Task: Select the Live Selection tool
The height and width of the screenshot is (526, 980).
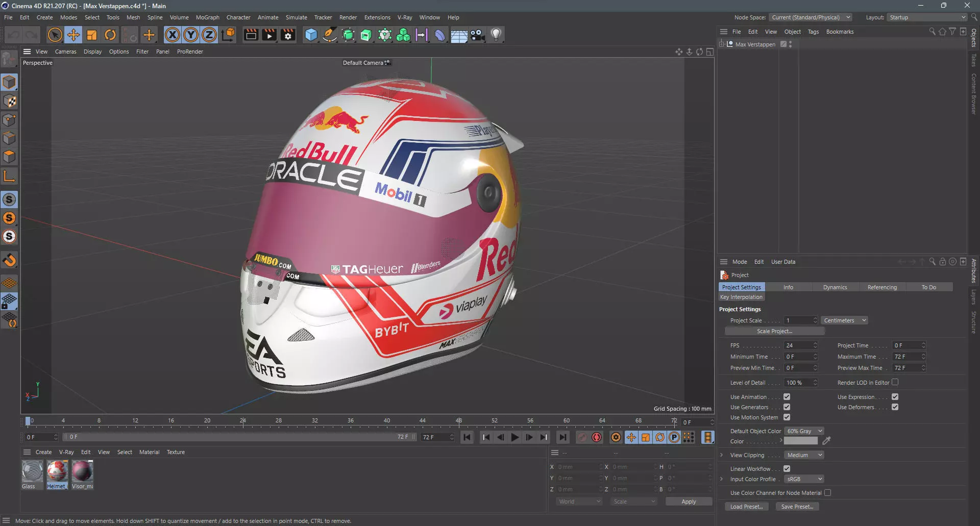Action: click(x=55, y=35)
